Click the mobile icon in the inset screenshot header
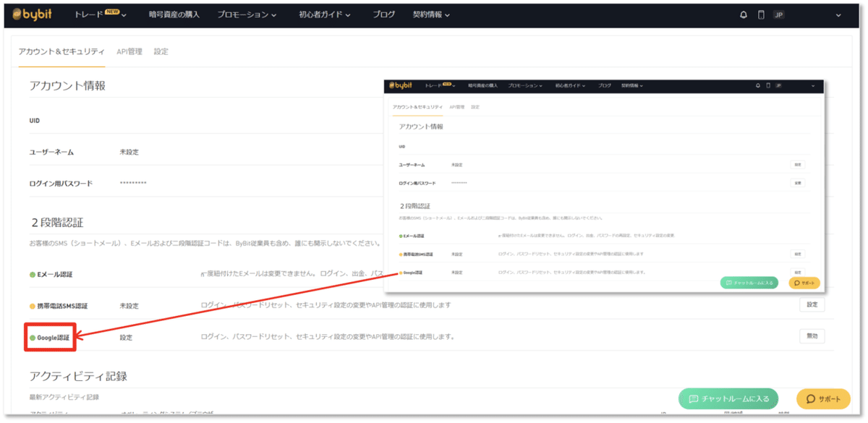The width and height of the screenshot is (868, 423). (768, 85)
